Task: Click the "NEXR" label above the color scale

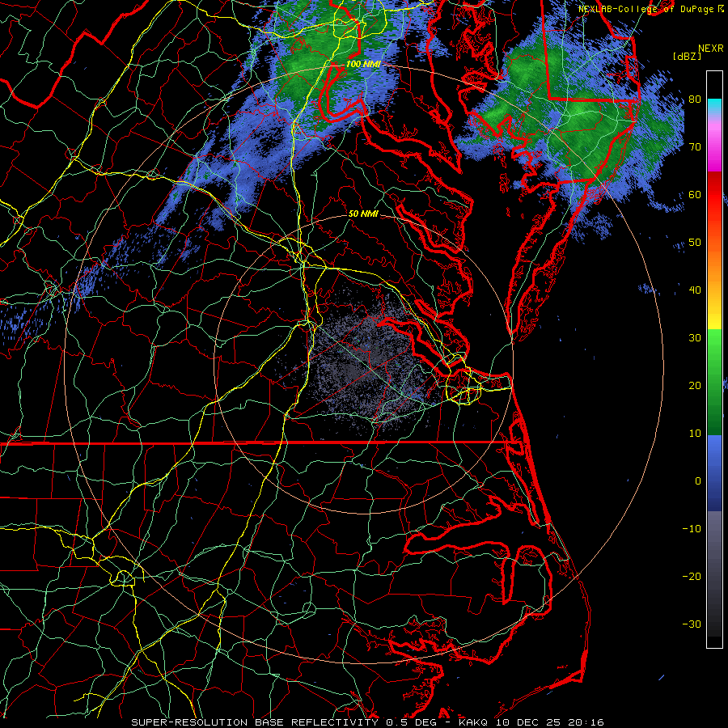Action: pos(711,49)
